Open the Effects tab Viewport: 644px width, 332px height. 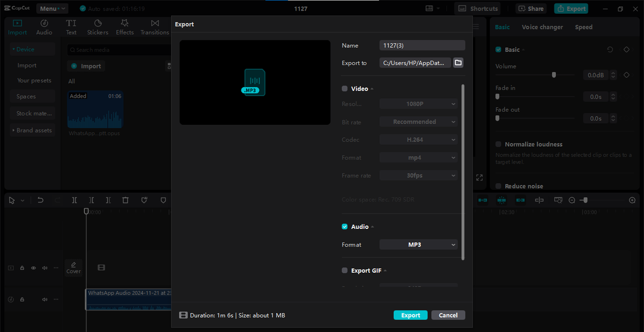(125, 27)
